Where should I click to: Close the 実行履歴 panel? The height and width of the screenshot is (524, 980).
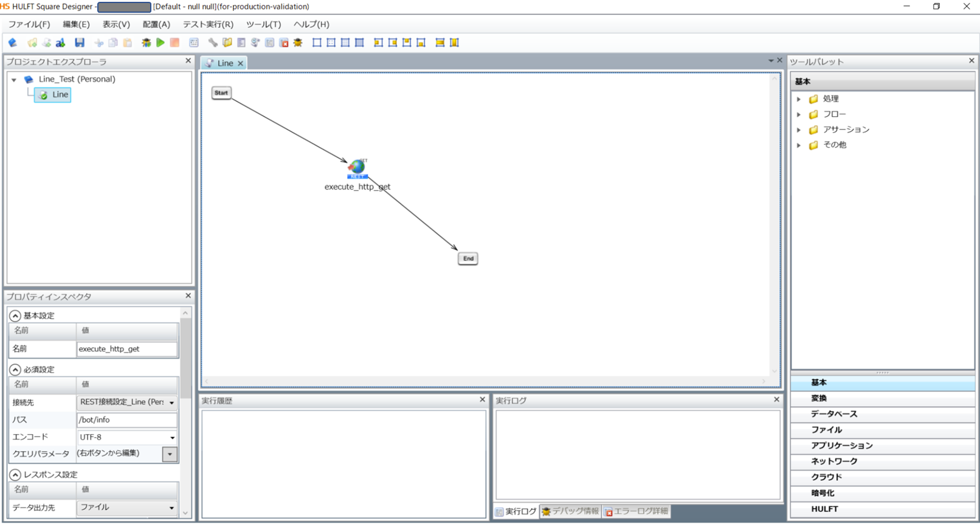(x=482, y=400)
